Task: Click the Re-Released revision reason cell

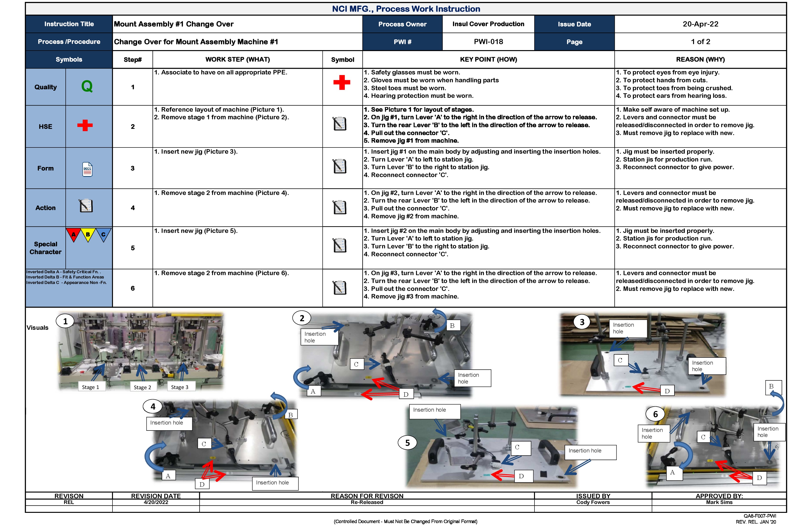Action: (x=367, y=502)
